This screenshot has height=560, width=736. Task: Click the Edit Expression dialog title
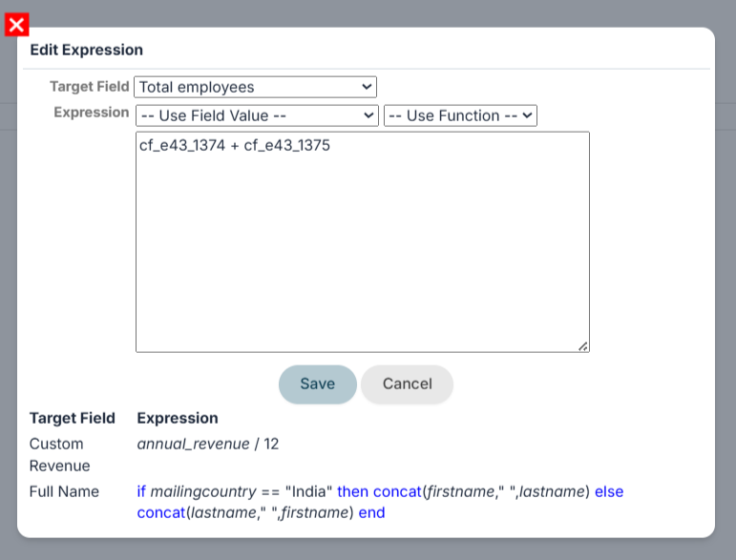tap(86, 50)
